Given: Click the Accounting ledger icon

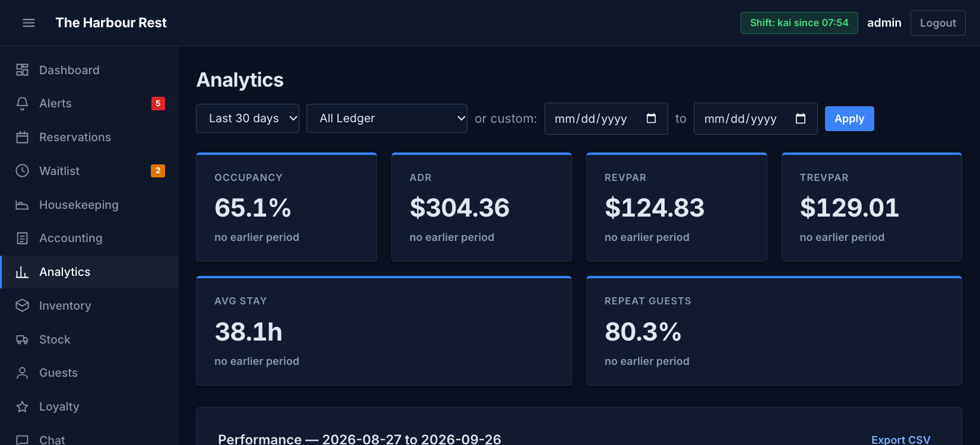Looking at the screenshot, I should (x=22, y=238).
